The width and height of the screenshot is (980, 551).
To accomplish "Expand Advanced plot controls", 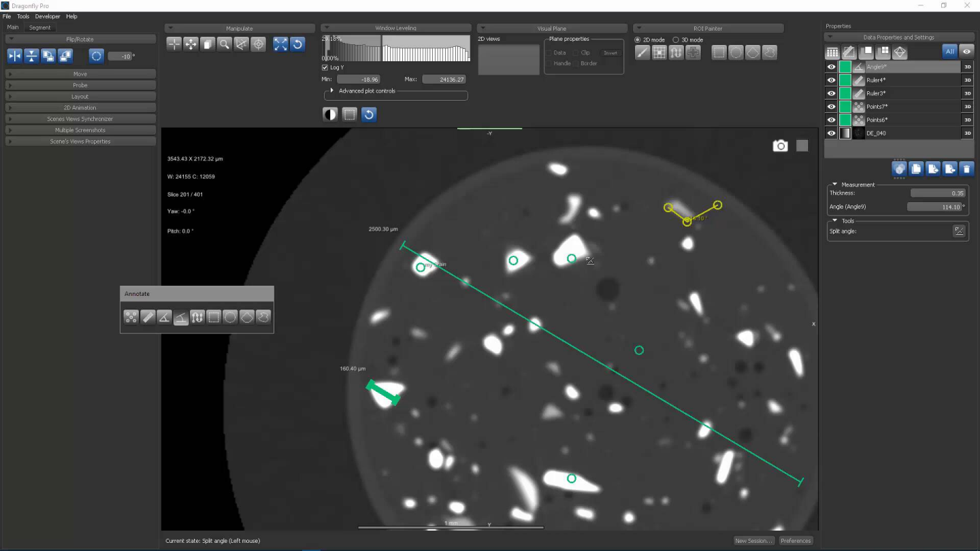I will pyautogui.click(x=332, y=90).
